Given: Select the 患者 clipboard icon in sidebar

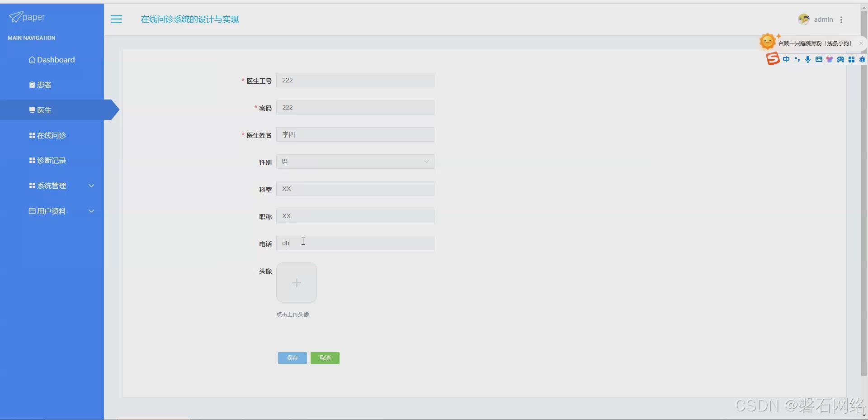Looking at the screenshot, I should [x=31, y=84].
